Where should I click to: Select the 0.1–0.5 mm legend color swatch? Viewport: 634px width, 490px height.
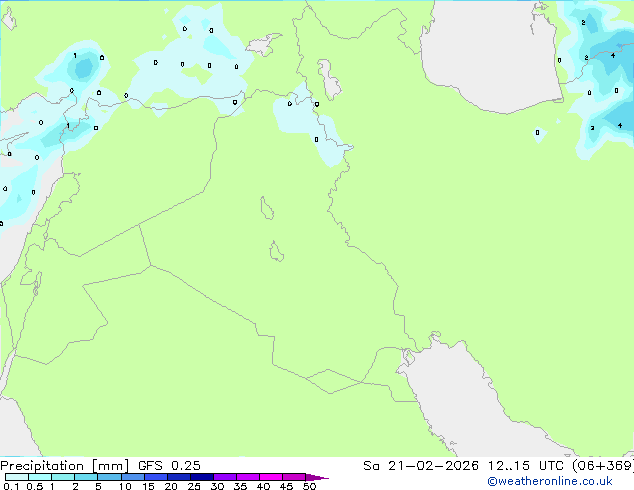tap(17, 477)
